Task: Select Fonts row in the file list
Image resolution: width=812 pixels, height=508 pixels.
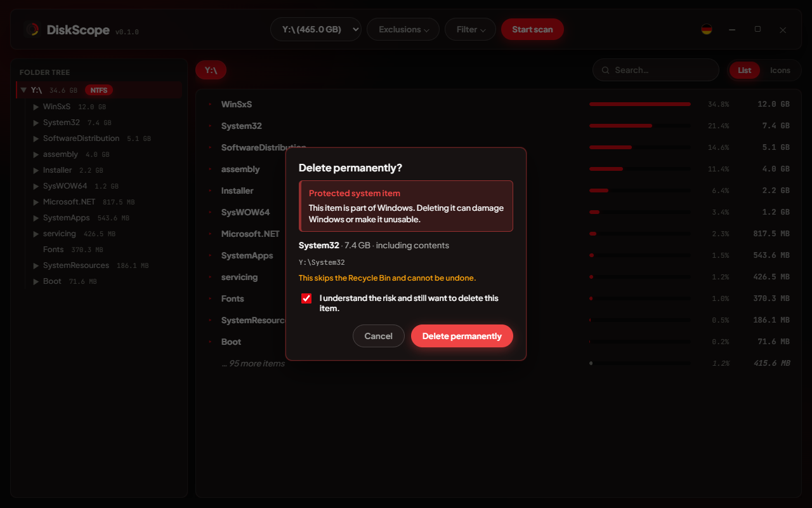Action: 499,298
